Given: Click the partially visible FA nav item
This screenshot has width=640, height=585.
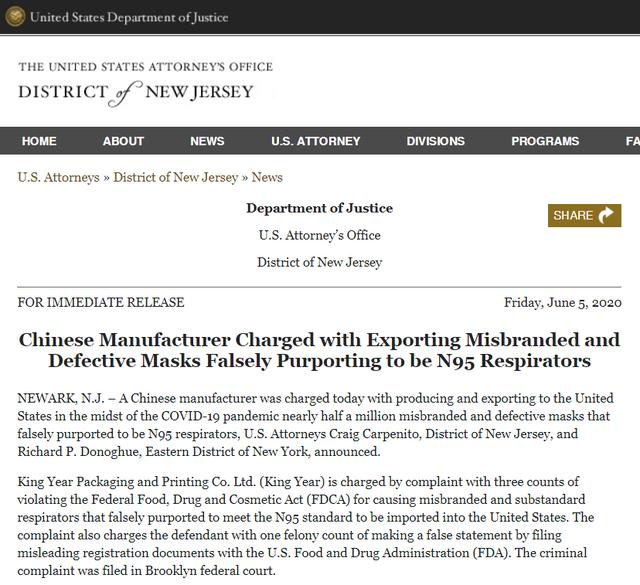Looking at the screenshot, I should (x=633, y=141).
